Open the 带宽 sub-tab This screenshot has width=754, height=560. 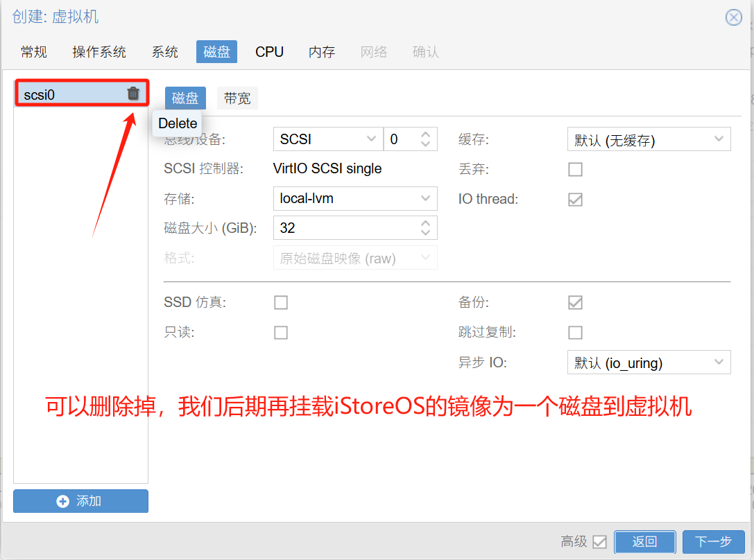(x=237, y=98)
